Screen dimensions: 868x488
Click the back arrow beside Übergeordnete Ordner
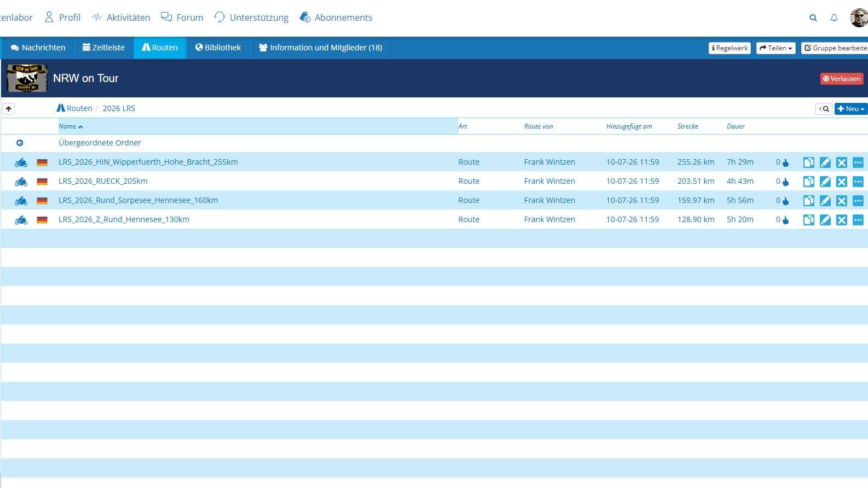[x=20, y=143]
